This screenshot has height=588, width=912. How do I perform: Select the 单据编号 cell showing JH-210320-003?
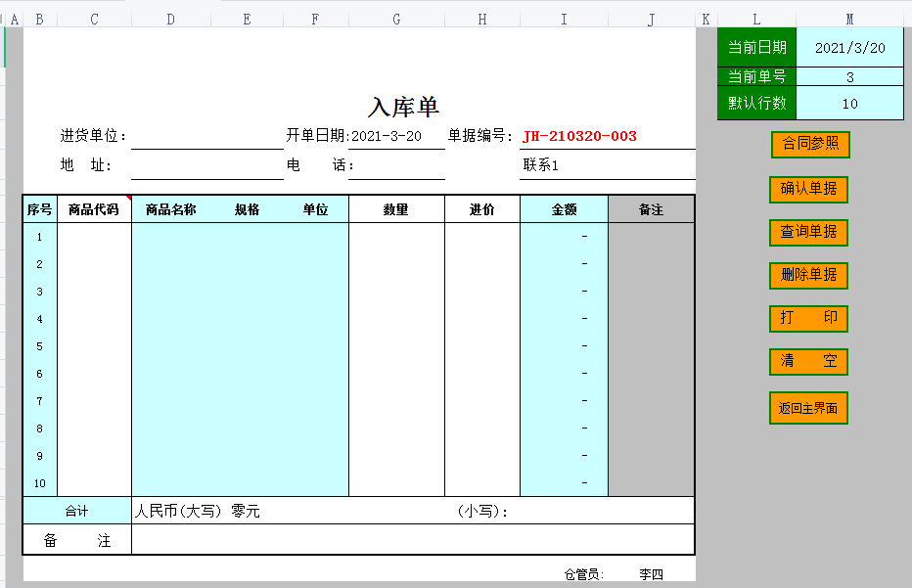click(x=577, y=136)
